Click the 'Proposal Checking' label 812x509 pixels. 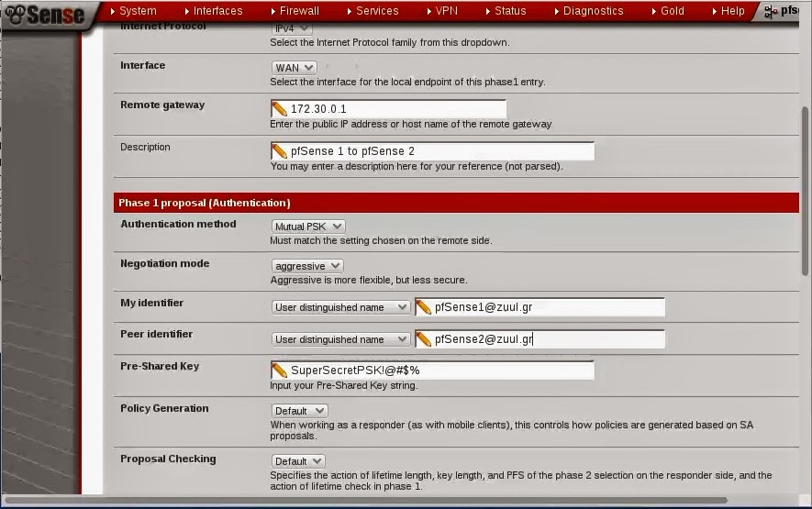[x=168, y=459]
